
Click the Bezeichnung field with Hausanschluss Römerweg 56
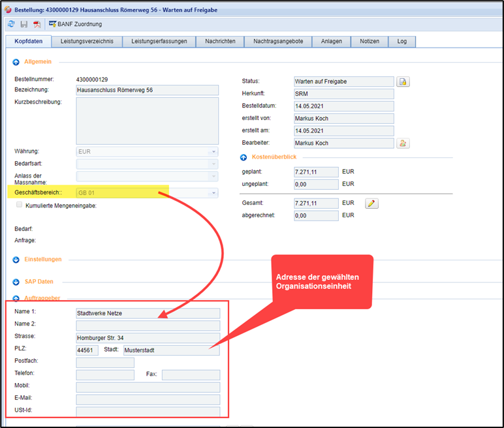(148, 91)
